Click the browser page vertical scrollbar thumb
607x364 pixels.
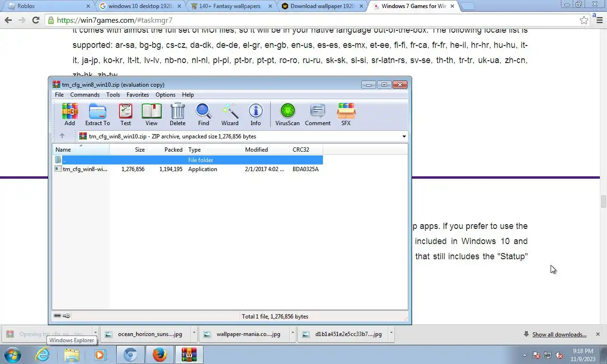point(603,201)
